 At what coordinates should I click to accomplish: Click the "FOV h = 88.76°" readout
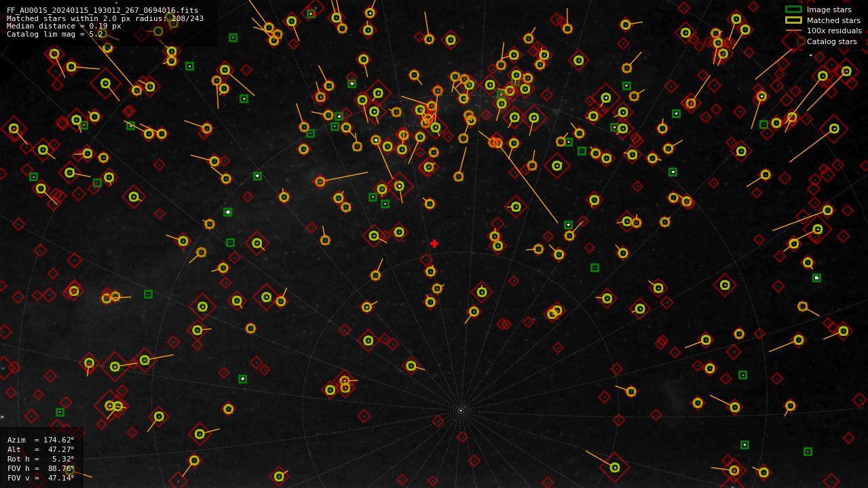(x=41, y=468)
